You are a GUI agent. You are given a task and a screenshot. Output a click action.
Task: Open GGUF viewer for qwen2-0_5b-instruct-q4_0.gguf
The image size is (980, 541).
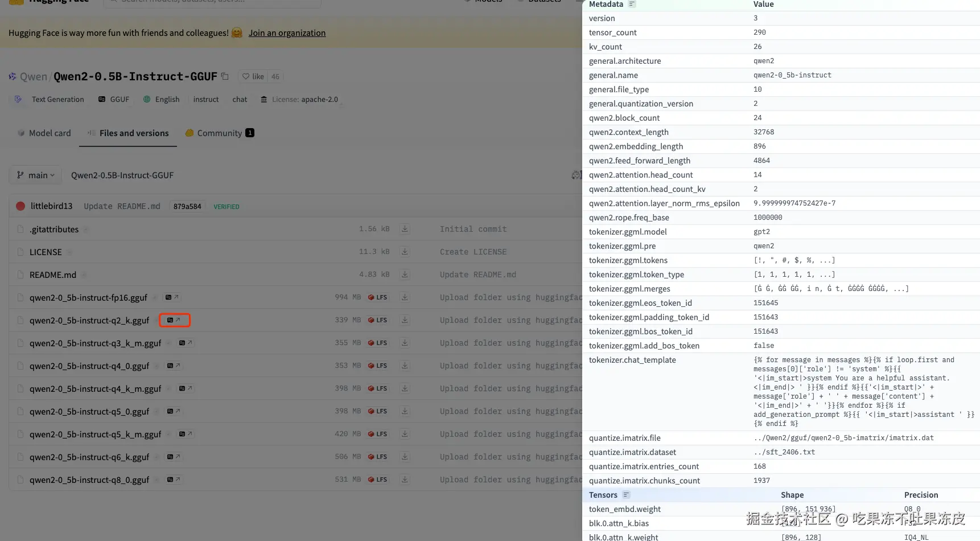click(x=174, y=366)
